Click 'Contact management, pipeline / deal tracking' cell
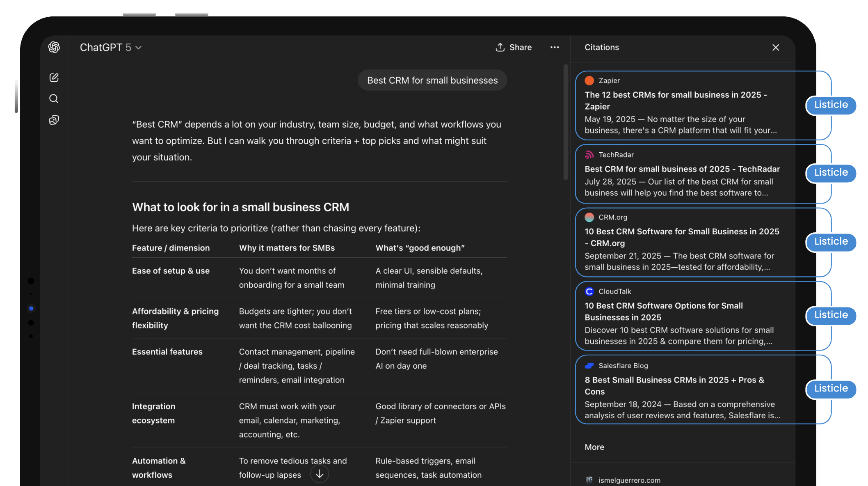This screenshot has width=868, height=486. coord(297,366)
